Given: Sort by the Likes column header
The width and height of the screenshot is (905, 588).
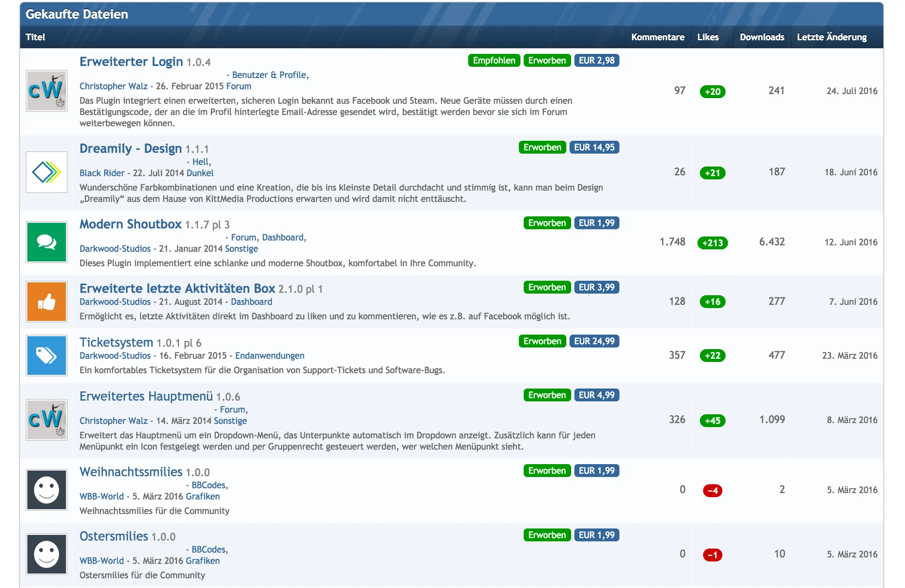Looking at the screenshot, I should coord(708,37).
